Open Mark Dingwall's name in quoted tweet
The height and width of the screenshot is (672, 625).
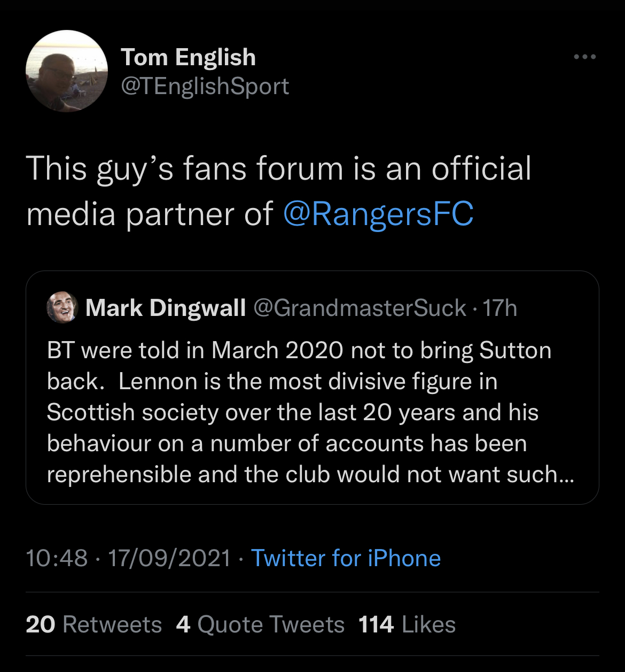[x=166, y=308]
